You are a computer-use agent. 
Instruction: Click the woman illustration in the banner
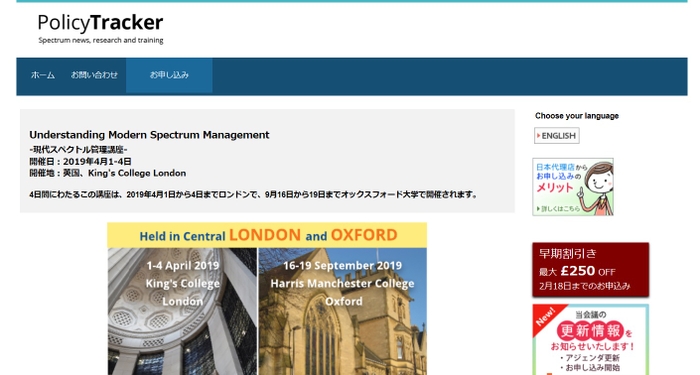coord(596,188)
